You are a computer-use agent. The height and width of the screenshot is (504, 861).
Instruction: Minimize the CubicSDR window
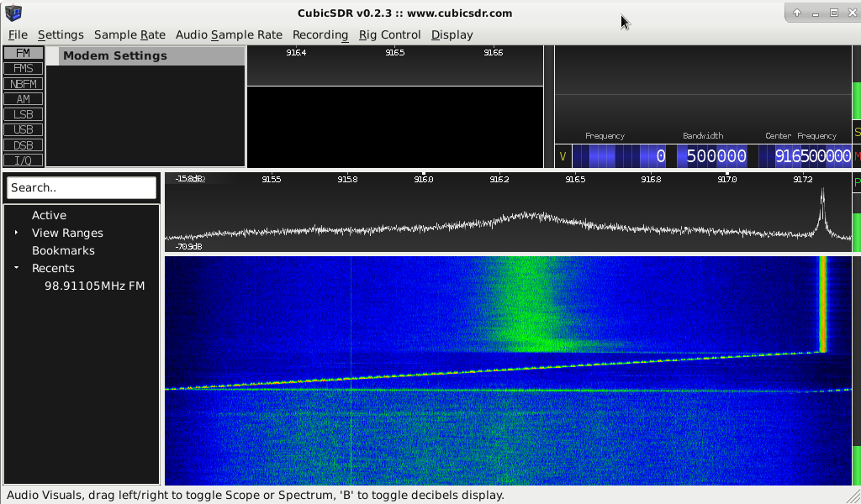coord(816,13)
